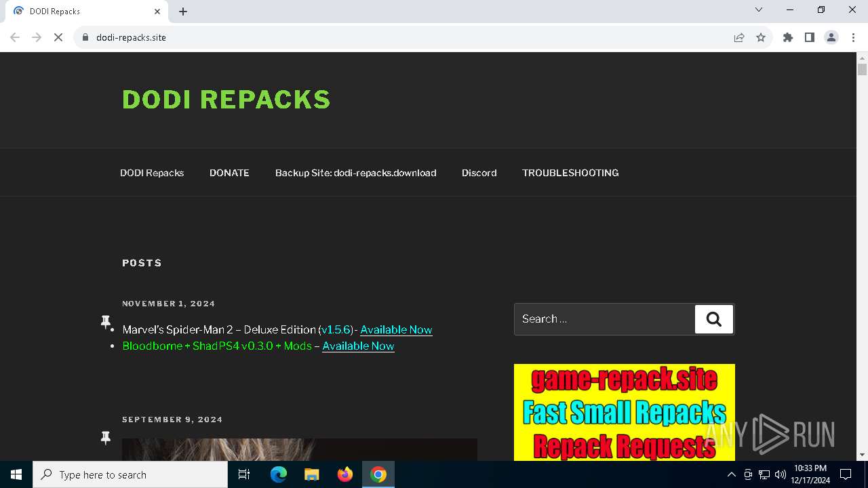
Task: Open the September 9 post image
Action: [300, 449]
